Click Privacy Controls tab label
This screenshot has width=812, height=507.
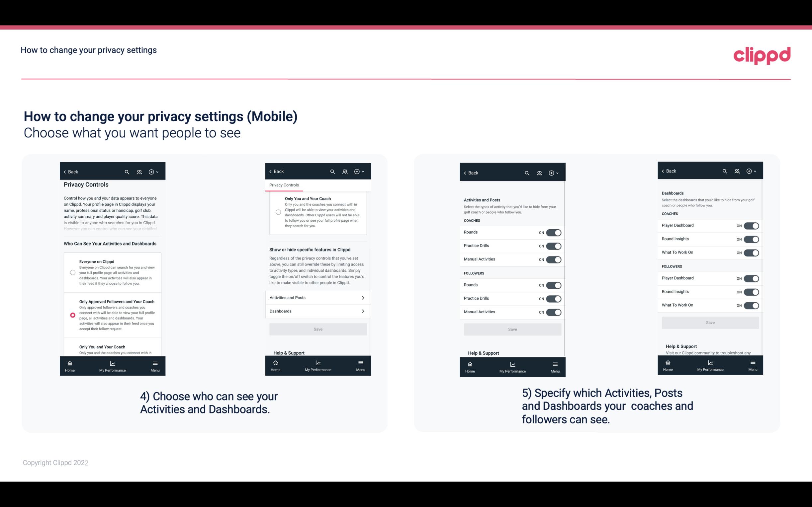pyautogui.click(x=284, y=185)
